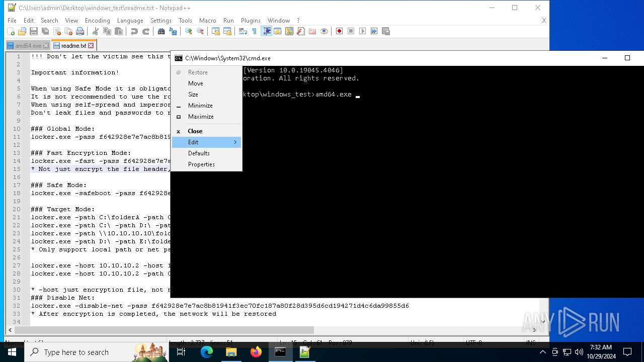Expand the Edit submenu in cmd menu
Screen dimensions: 644x362
[207, 142]
